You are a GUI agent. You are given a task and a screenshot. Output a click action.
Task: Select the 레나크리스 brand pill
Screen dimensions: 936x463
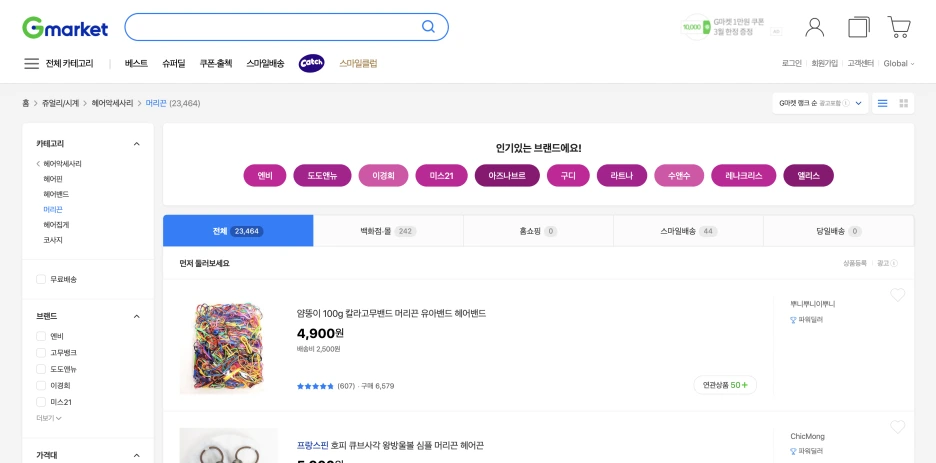743,175
